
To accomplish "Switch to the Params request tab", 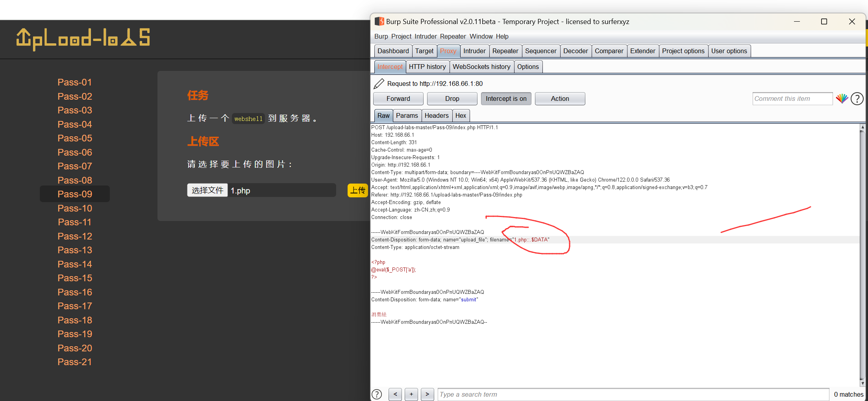I will [x=407, y=115].
